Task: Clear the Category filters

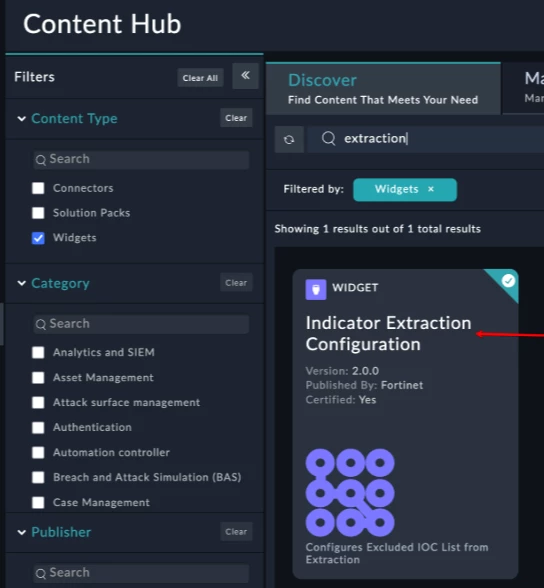Action: [x=236, y=282]
